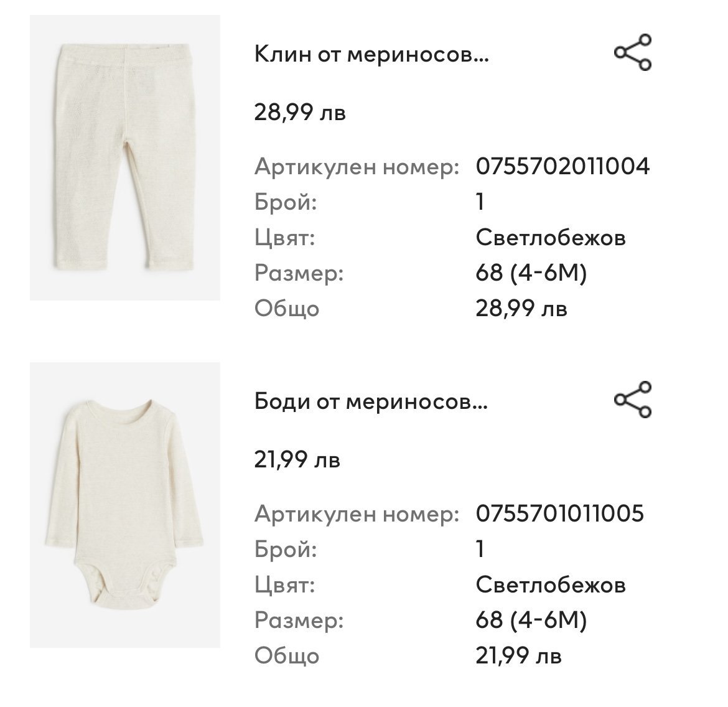Click the bodysuit "Общо" total of 21,99 лв

[x=519, y=656]
